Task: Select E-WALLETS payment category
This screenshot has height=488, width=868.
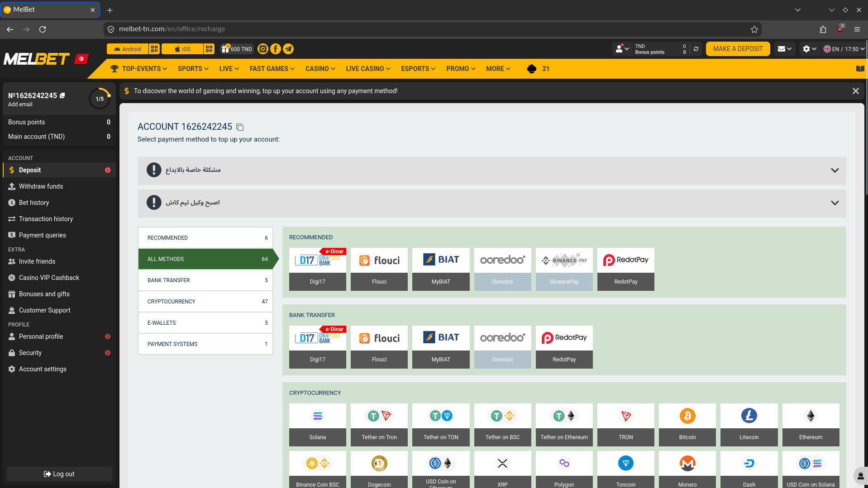Action: click(205, 323)
